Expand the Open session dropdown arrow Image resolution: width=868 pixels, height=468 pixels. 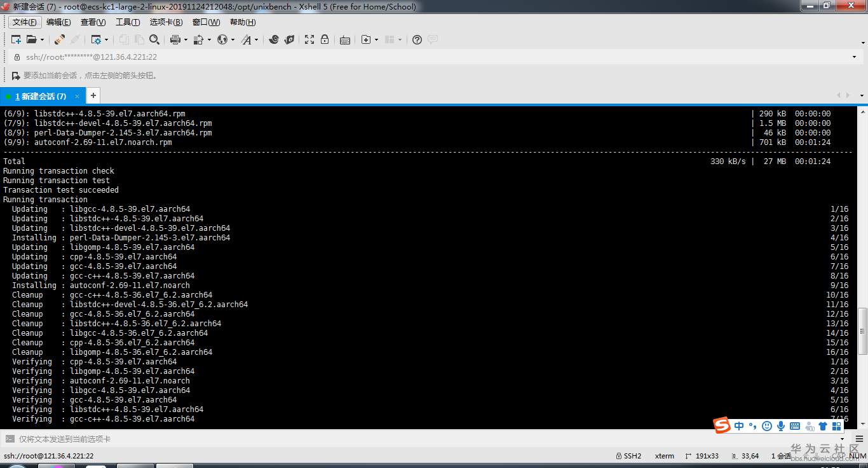coord(41,39)
